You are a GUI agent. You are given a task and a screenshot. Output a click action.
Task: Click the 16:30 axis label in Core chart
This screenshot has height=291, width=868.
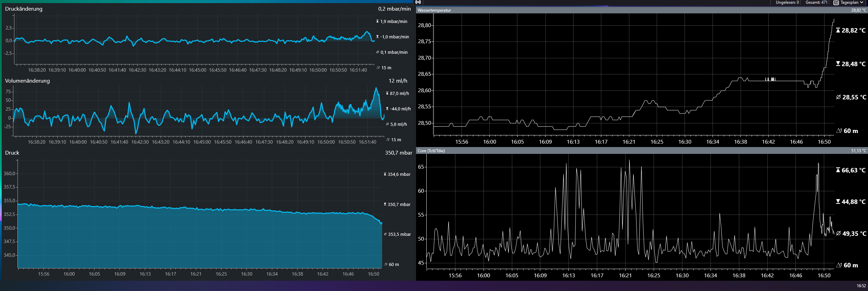point(682,276)
